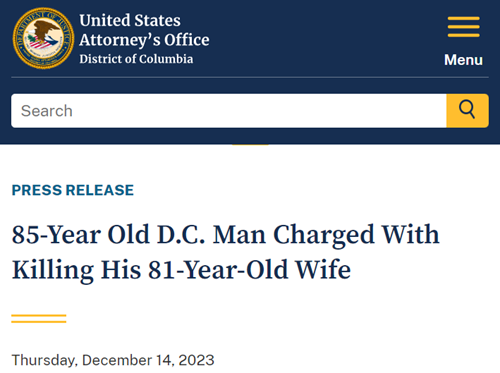Click the top bar of the hamburger icon
The height and width of the screenshot is (373, 500).
pos(464,18)
